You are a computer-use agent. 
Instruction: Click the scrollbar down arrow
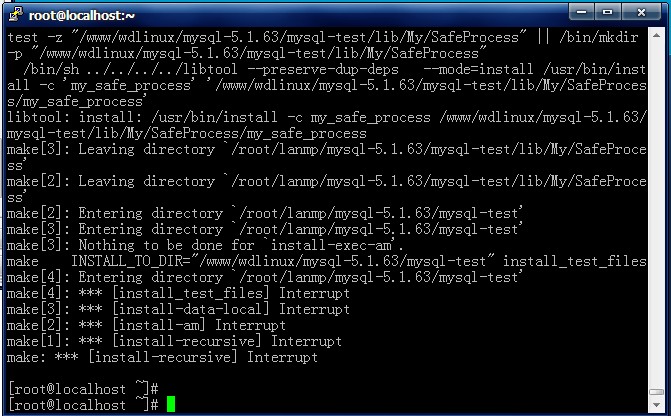coord(656,405)
